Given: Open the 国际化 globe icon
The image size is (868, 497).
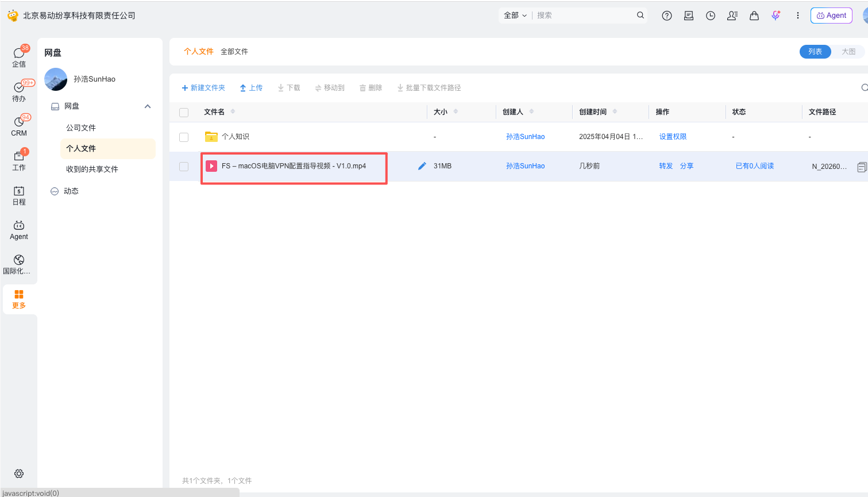Looking at the screenshot, I should [19, 260].
